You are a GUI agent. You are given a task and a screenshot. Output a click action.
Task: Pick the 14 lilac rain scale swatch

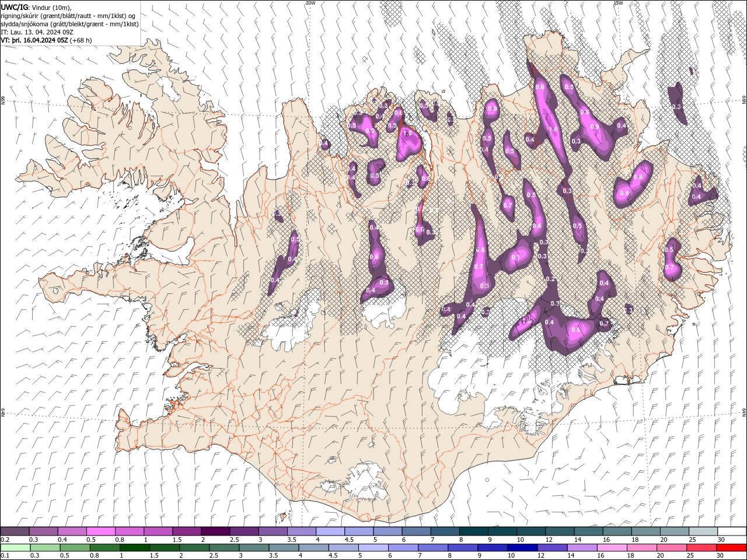(582, 548)
